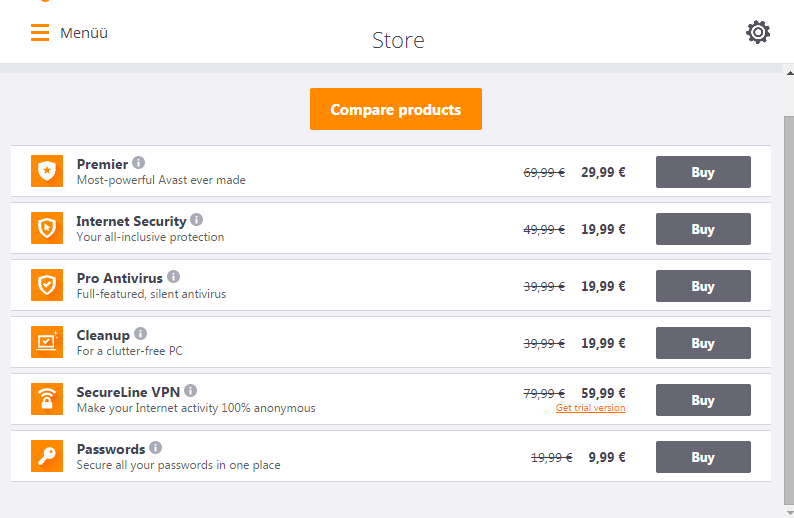Screen dimensions: 794x518
Task: Show info for Passwords
Action: (155, 448)
